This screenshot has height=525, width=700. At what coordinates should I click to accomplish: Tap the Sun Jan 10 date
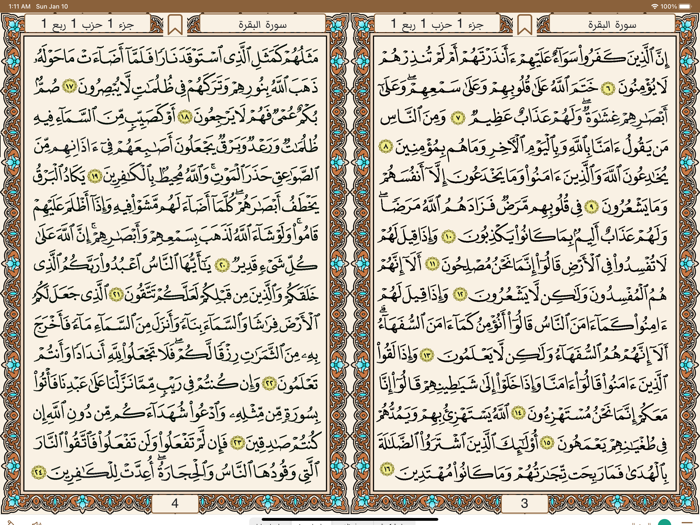[x=52, y=6]
